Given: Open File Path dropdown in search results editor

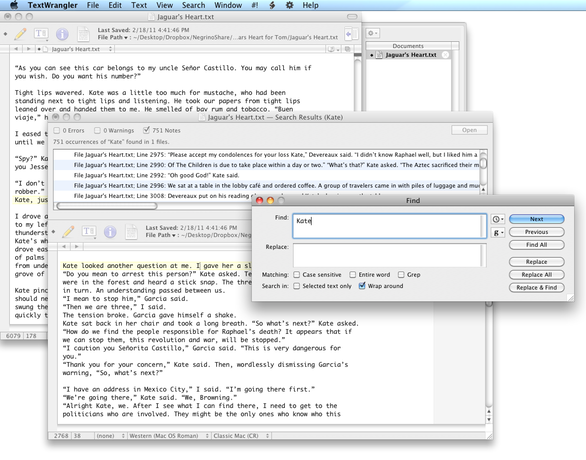Looking at the screenshot, I should (x=160, y=235).
